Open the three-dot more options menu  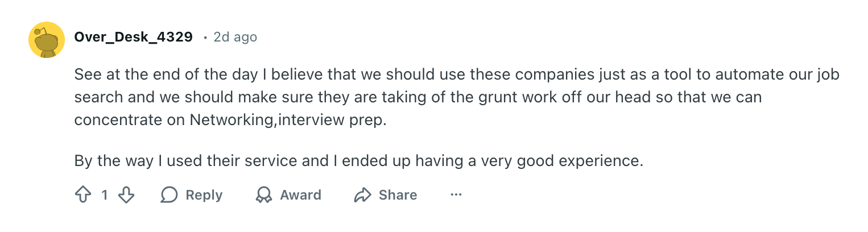point(456,195)
